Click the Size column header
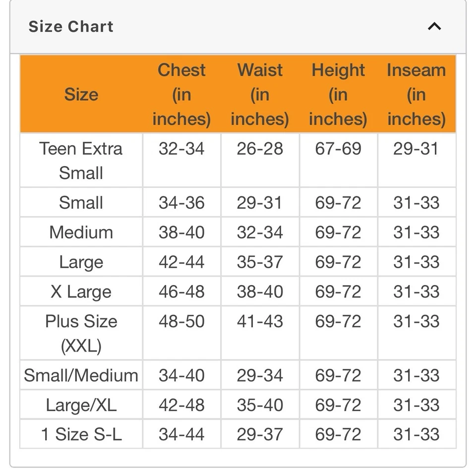Image resolution: width=476 pixels, height=470 pixels. tap(81, 94)
